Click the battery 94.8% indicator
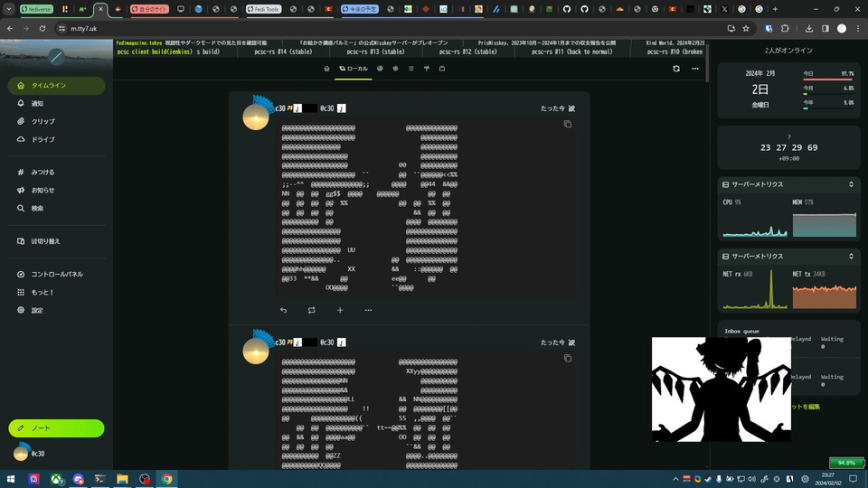The width and height of the screenshot is (868, 488). (846, 463)
